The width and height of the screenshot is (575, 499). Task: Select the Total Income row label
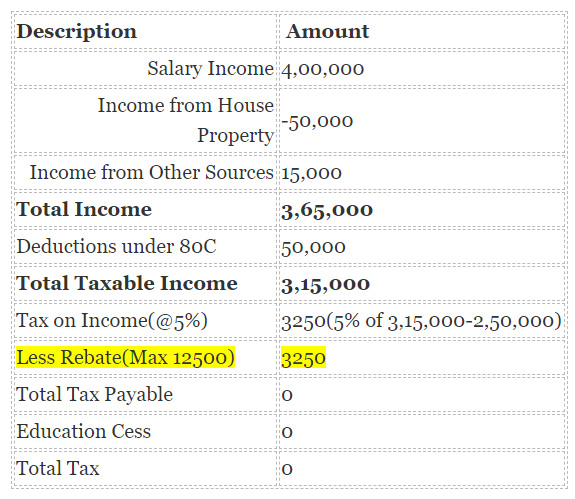tap(84, 209)
